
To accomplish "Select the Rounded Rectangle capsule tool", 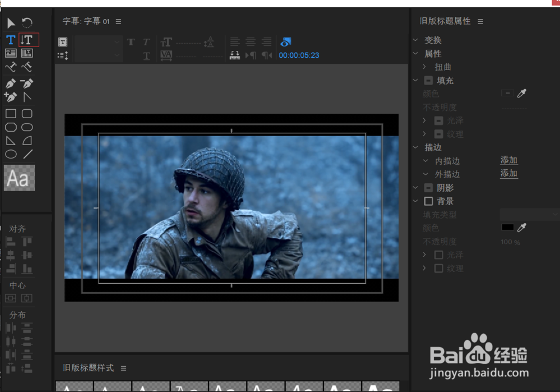I will click(x=27, y=127).
